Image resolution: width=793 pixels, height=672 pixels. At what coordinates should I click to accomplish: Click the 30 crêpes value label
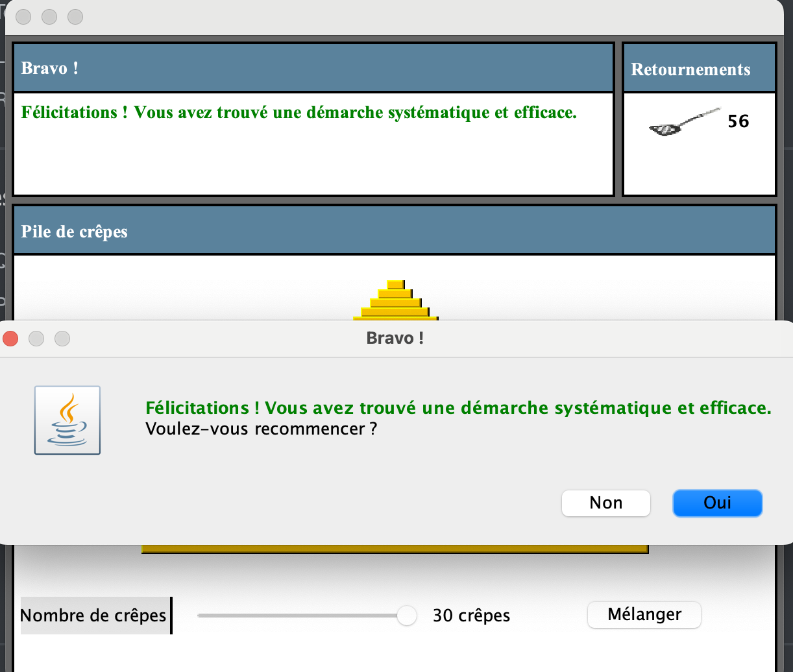(x=472, y=616)
